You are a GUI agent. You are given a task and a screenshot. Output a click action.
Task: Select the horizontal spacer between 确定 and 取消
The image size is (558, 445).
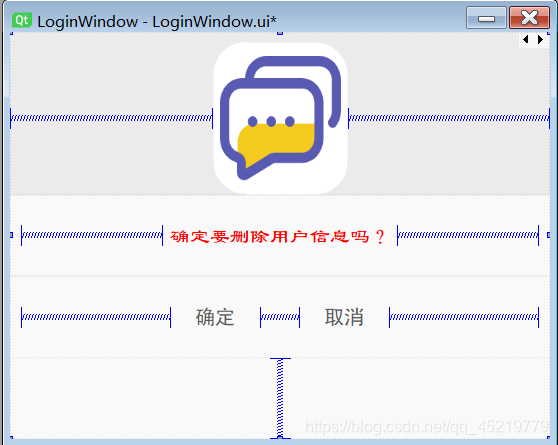coord(280,317)
